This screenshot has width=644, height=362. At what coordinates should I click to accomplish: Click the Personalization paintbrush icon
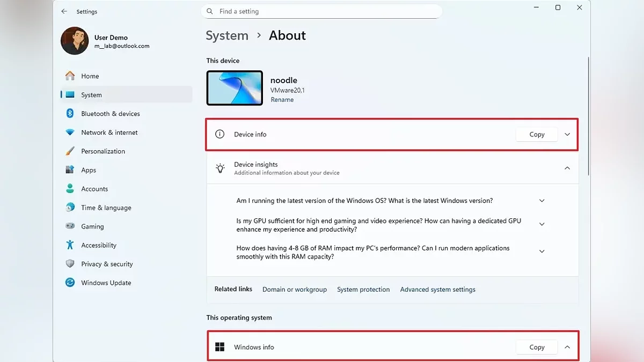70,151
